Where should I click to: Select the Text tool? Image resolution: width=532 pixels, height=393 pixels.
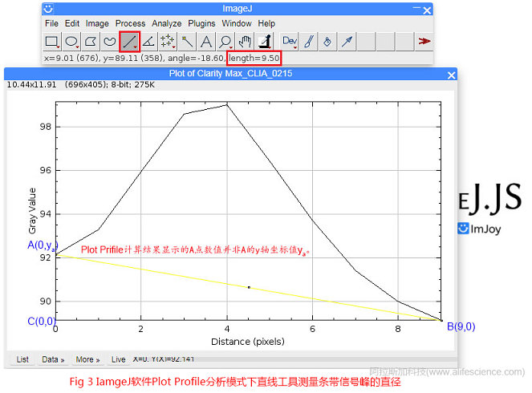coord(206,40)
